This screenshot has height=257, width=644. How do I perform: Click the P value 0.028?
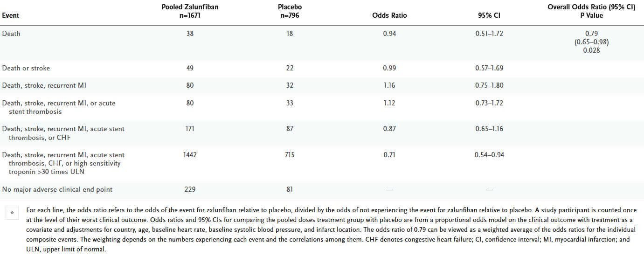click(591, 50)
